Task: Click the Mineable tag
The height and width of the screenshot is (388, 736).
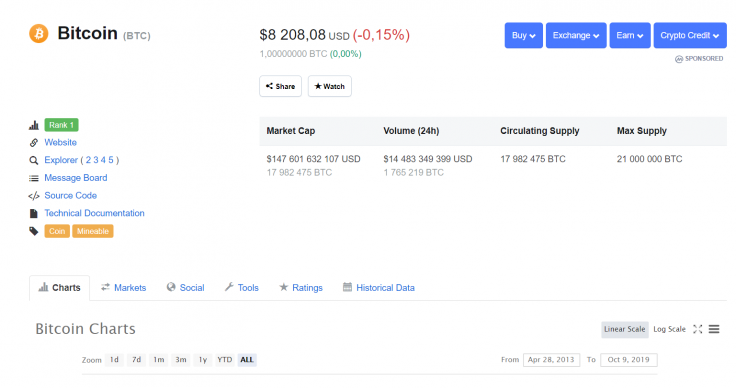Action: (x=93, y=231)
